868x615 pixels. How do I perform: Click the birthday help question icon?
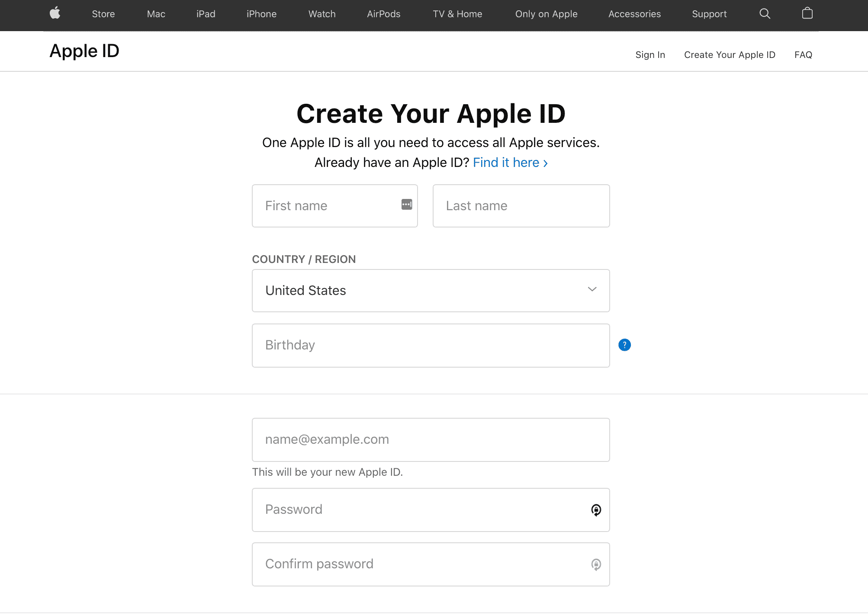(624, 345)
